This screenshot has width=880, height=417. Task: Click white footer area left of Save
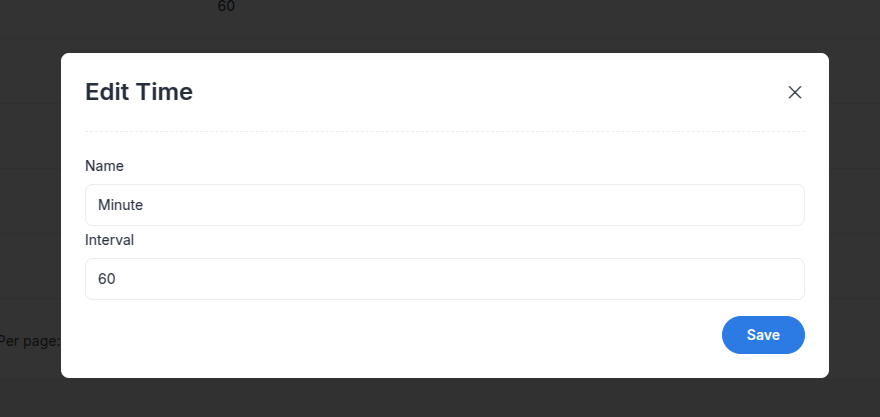point(393,335)
